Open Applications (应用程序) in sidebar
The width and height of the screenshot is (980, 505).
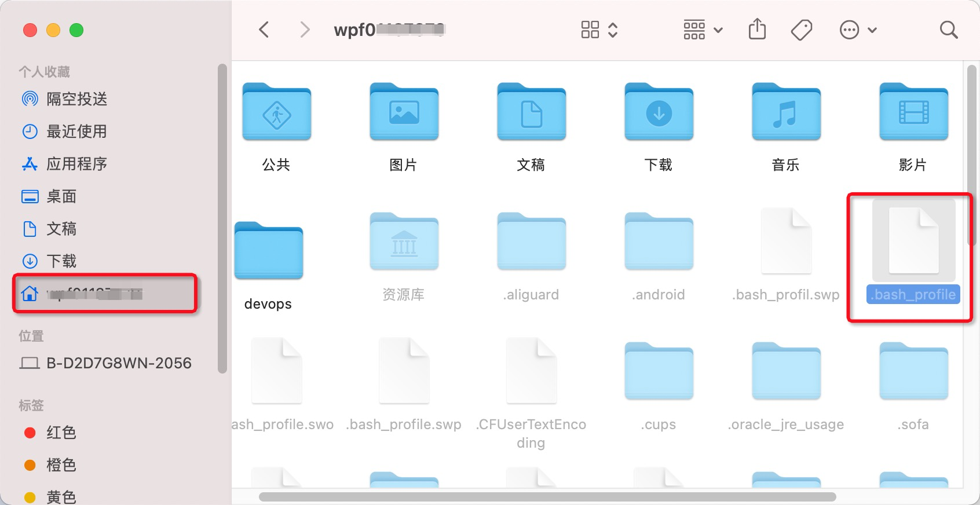64,164
